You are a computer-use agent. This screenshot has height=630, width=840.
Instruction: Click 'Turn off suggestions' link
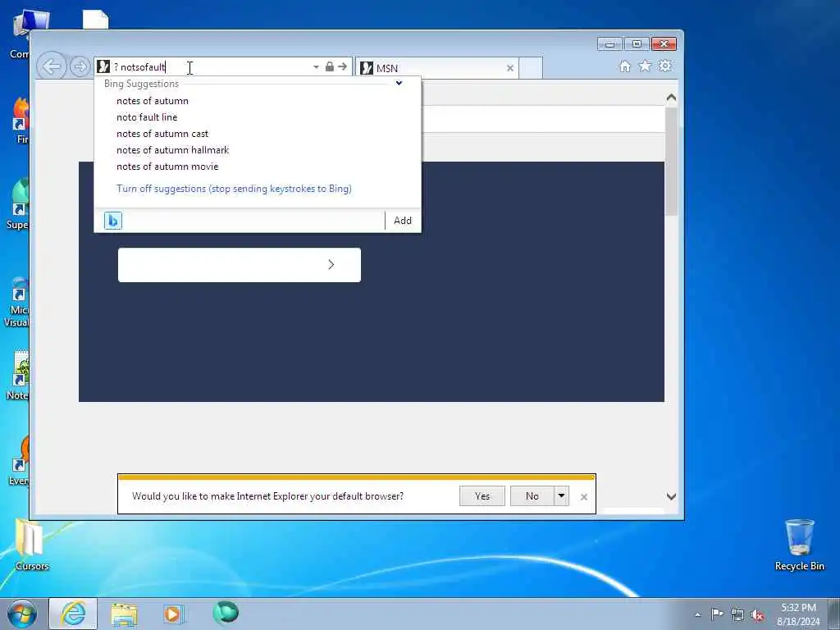coord(234,189)
